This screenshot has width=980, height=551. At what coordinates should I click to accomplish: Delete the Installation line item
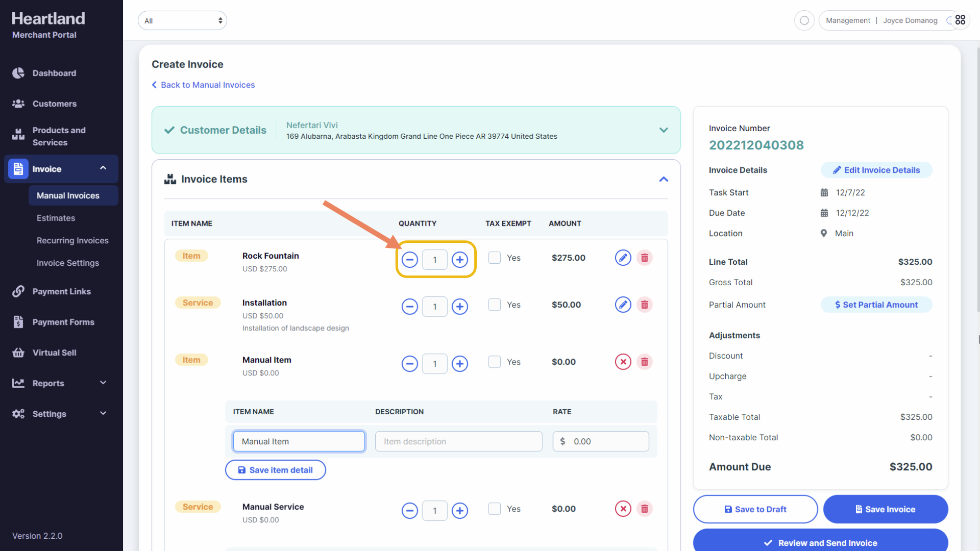644,305
